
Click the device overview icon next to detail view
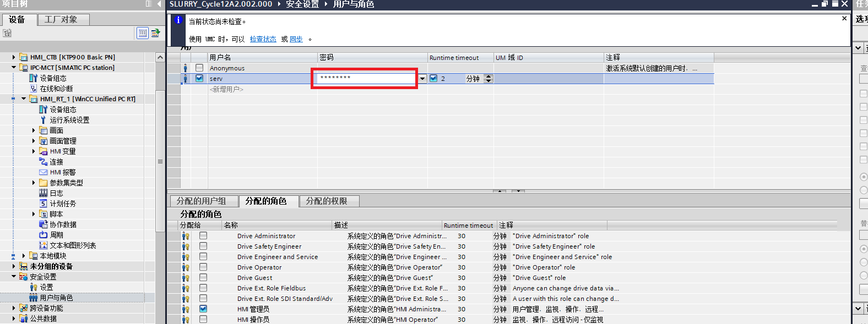pyautogui.click(x=155, y=33)
